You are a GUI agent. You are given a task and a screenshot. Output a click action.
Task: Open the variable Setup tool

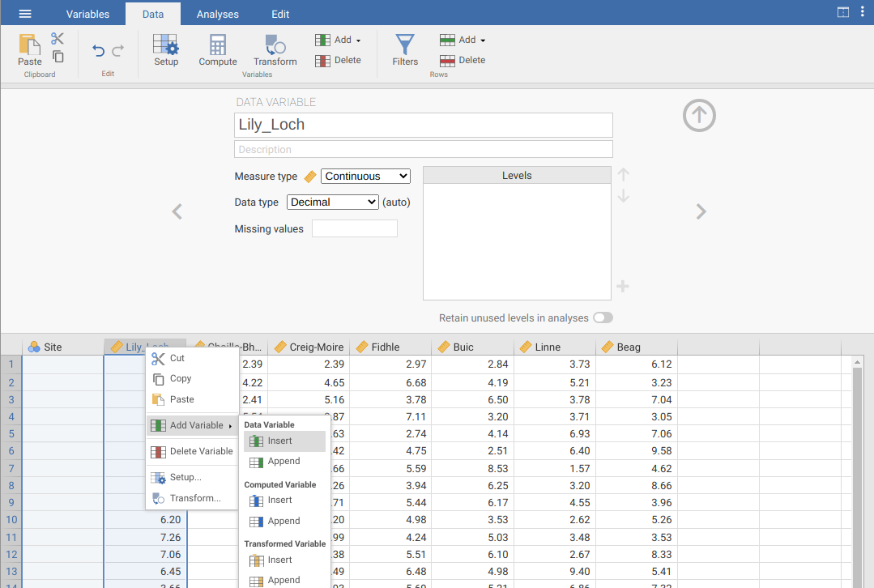166,50
